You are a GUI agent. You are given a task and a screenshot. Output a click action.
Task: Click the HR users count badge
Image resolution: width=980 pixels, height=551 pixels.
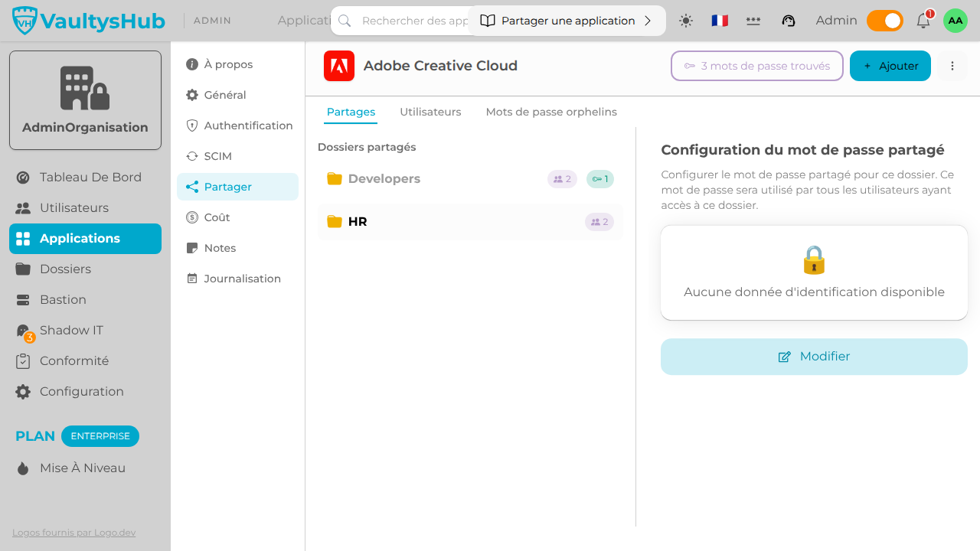click(x=599, y=222)
